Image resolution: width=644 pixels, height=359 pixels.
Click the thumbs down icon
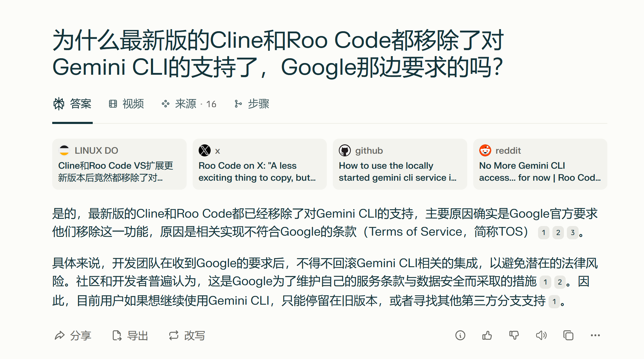click(x=514, y=335)
